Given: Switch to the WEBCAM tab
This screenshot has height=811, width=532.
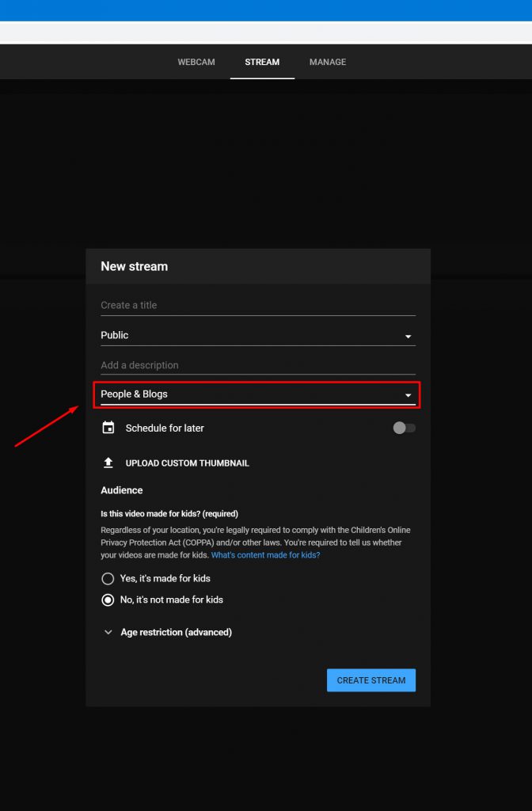Looking at the screenshot, I should click(x=196, y=62).
